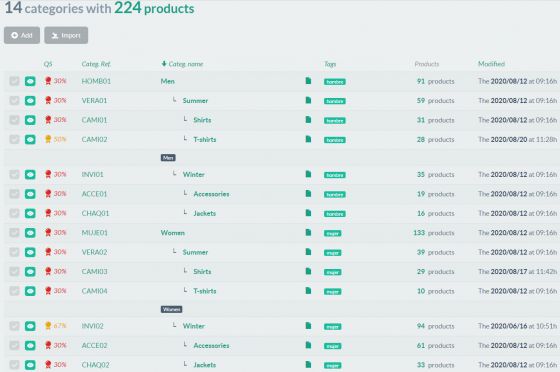Click the document icon in Women row

pos(308,232)
